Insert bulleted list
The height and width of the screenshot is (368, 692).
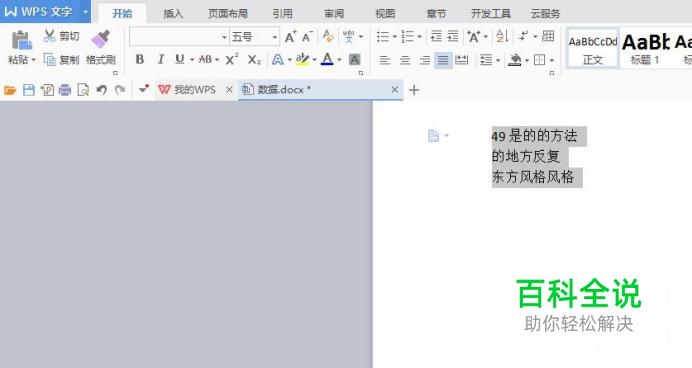(x=383, y=37)
